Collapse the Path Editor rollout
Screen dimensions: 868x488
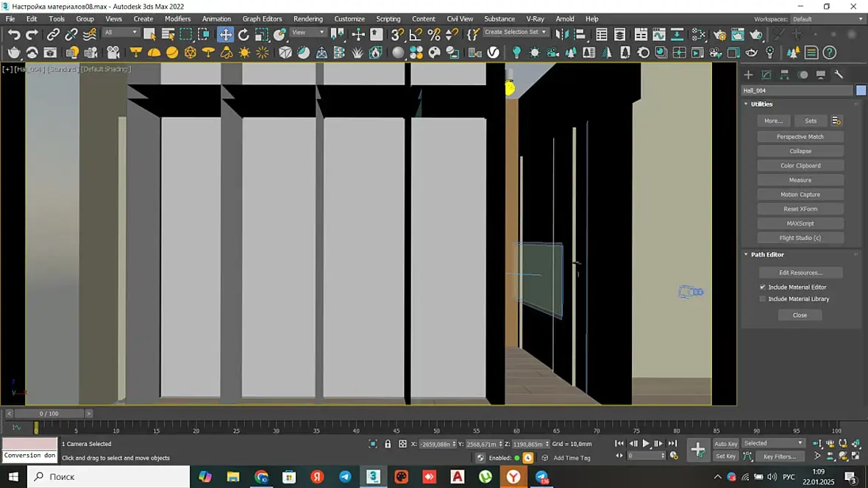767,254
